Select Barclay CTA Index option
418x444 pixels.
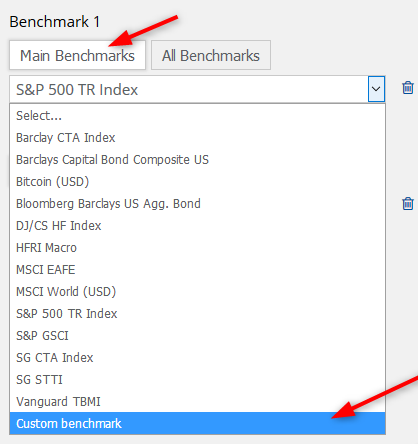pos(197,138)
